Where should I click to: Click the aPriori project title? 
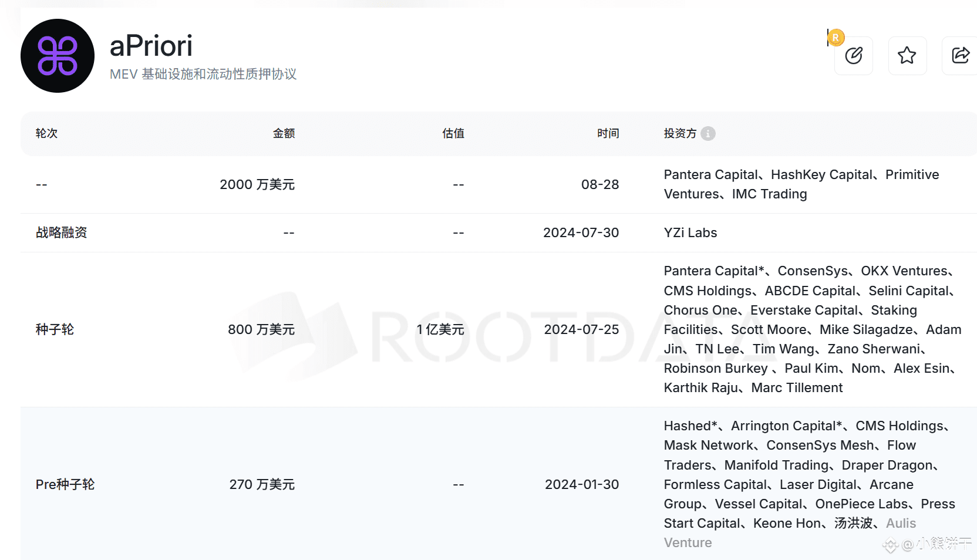click(x=151, y=46)
